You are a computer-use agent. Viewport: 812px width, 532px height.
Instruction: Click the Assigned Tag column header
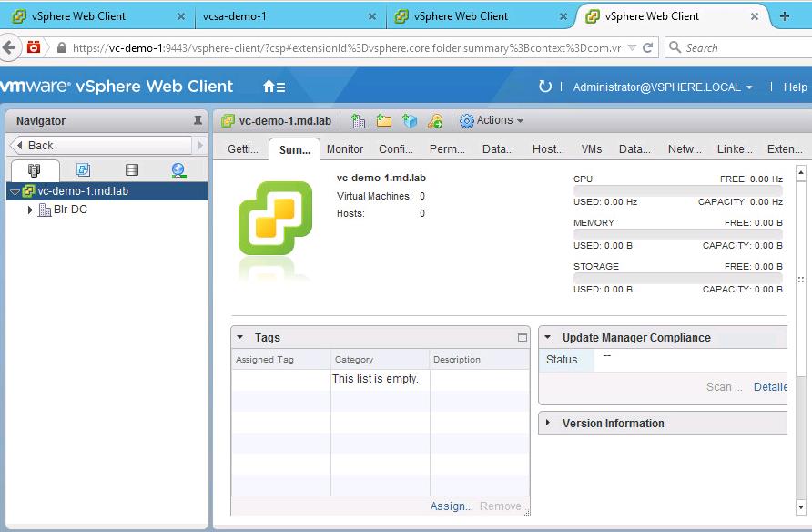(x=280, y=360)
